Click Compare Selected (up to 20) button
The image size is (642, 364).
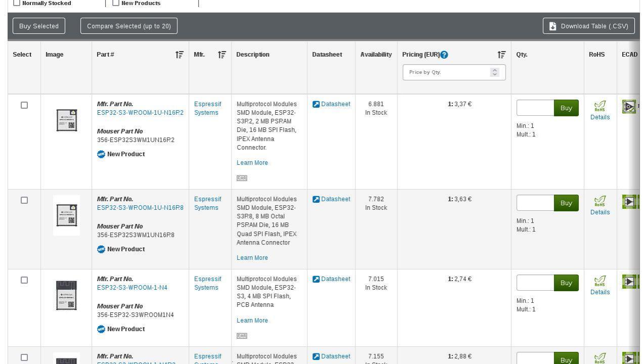(x=129, y=26)
